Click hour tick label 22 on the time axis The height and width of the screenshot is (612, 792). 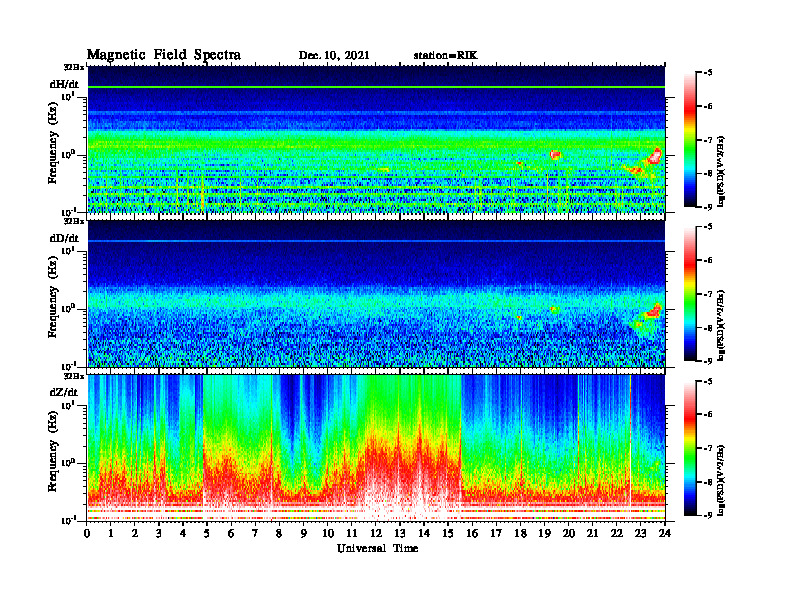[x=617, y=534]
